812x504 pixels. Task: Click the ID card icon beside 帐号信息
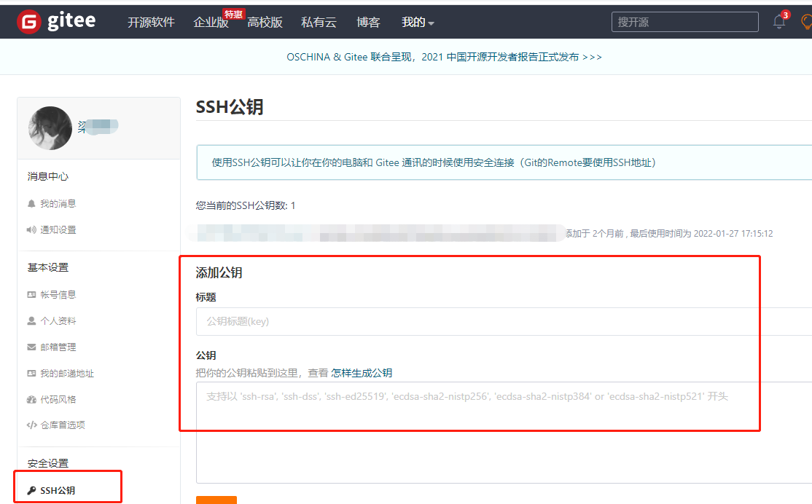(x=31, y=295)
